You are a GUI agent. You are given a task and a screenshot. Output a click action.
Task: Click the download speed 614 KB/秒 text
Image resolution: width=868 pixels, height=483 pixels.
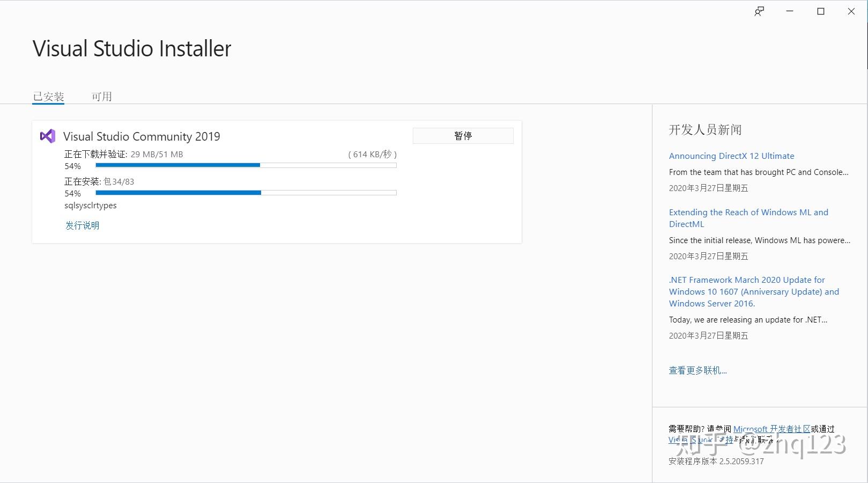coord(372,154)
